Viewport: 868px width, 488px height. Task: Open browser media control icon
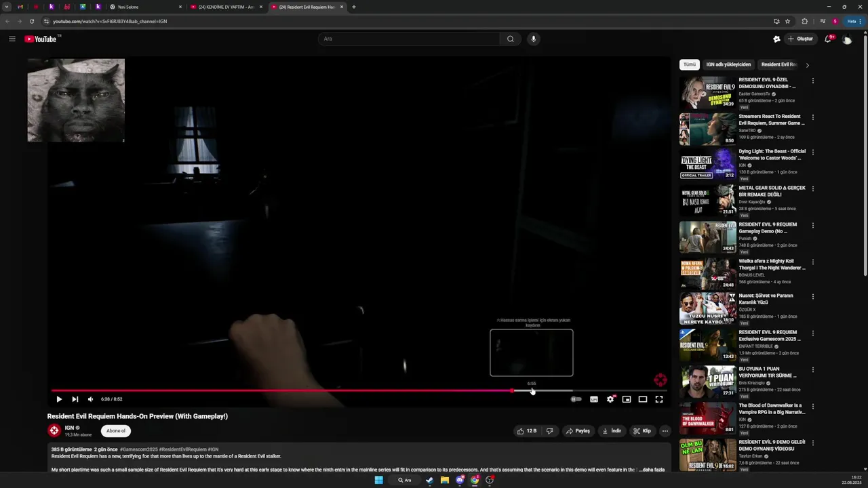tap(823, 21)
